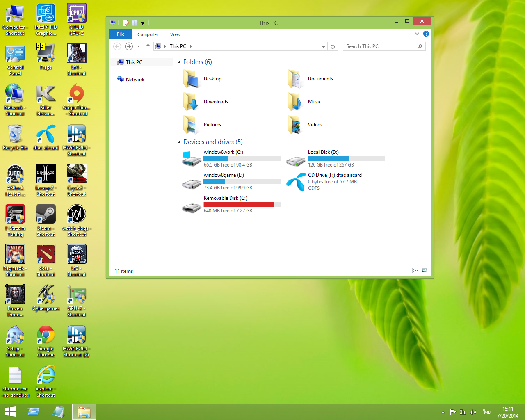
Task: Select the Origin shortcut desktop icon
Action: coord(77,100)
